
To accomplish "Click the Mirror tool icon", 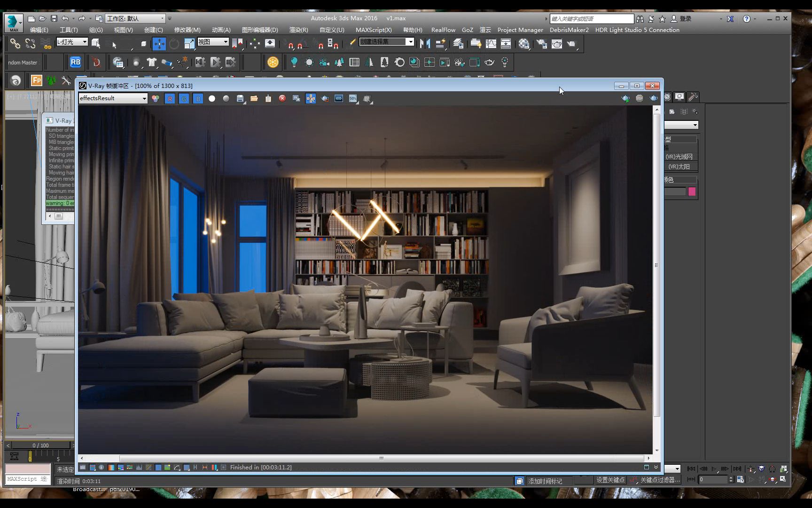I will point(425,44).
